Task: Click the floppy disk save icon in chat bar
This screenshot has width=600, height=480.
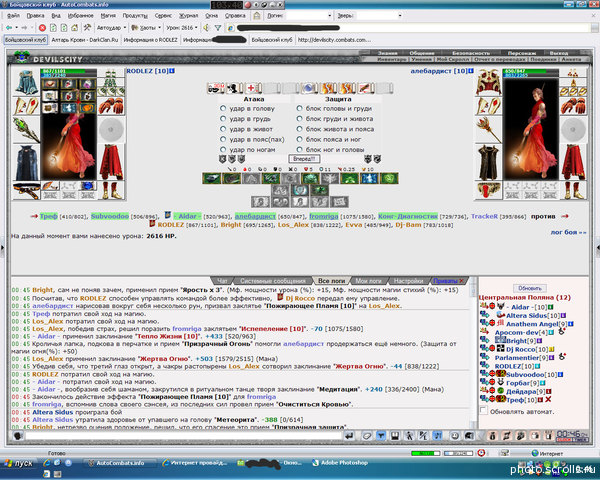Action: (395, 436)
